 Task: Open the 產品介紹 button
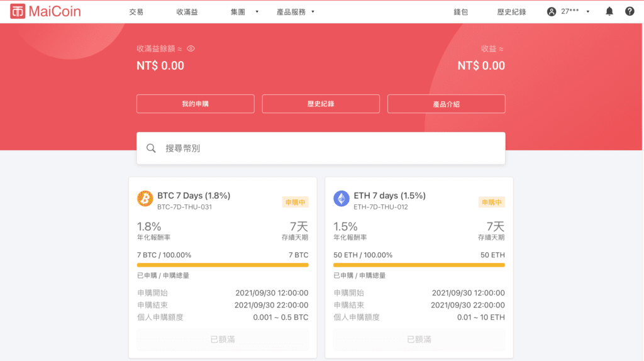(x=446, y=104)
